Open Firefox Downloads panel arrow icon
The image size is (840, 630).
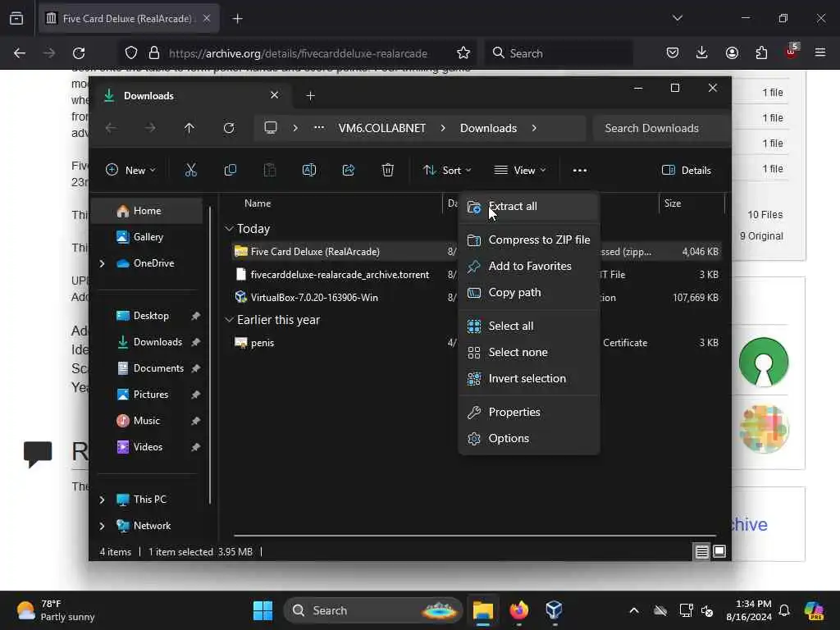(x=702, y=53)
